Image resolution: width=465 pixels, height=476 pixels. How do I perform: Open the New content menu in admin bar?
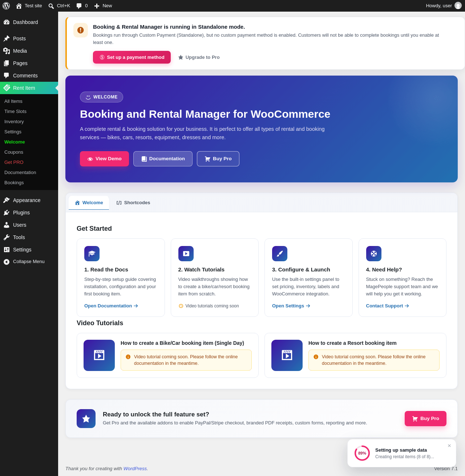pyautogui.click(x=103, y=6)
